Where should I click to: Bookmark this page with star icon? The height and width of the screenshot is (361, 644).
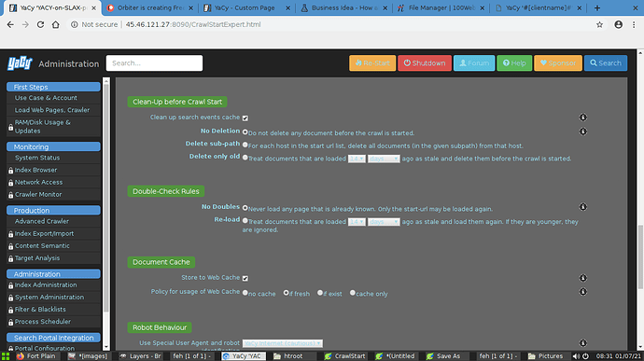[x=599, y=24]
